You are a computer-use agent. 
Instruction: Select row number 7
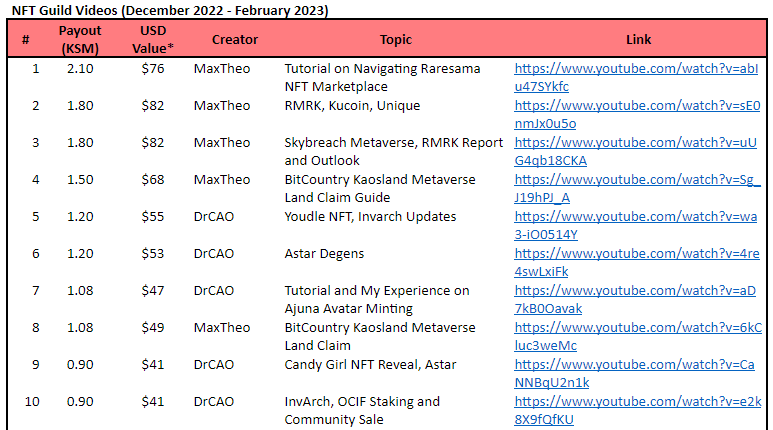point(35,290)
